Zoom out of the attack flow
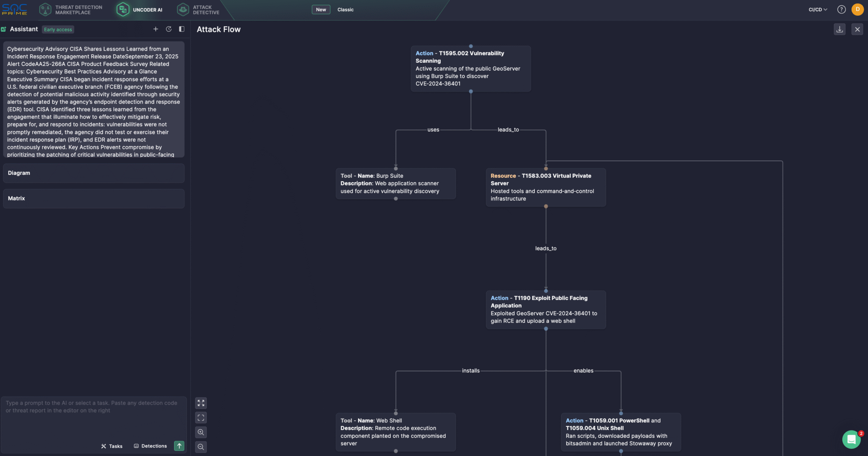 point(201,447)
